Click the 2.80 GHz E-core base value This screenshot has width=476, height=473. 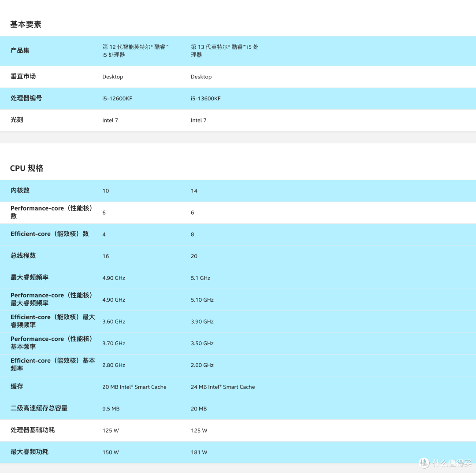[114, 366]
